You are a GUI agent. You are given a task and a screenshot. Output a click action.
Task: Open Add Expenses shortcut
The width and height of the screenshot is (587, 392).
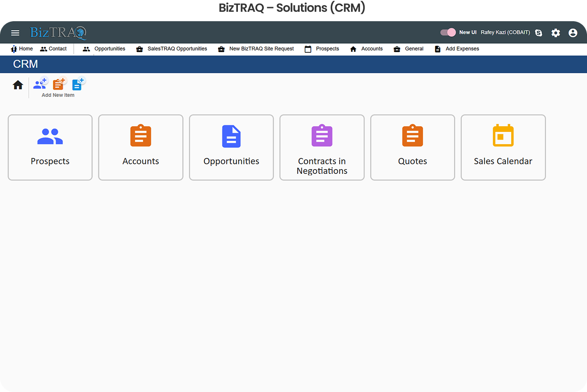pyautogui.click(x=457, y=49)
